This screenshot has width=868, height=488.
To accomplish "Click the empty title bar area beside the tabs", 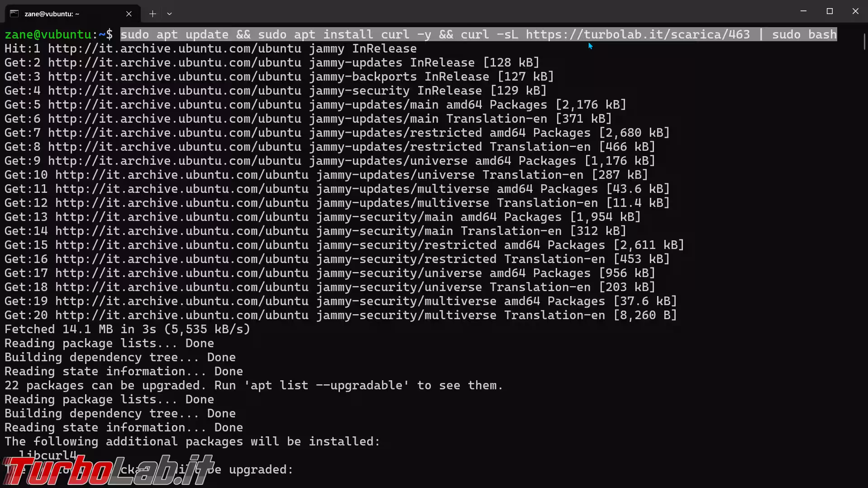I will point(480,11).
